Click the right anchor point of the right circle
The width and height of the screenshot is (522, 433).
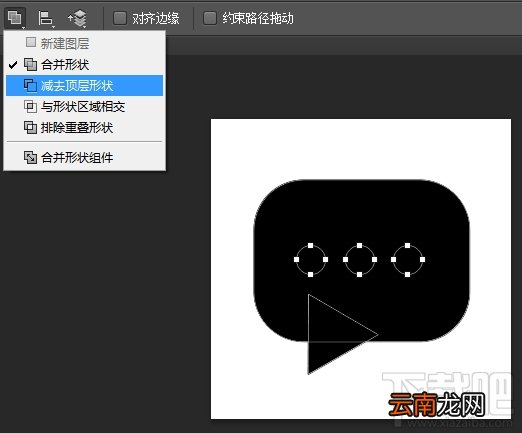pyautogui.click(x=422, y=259)
